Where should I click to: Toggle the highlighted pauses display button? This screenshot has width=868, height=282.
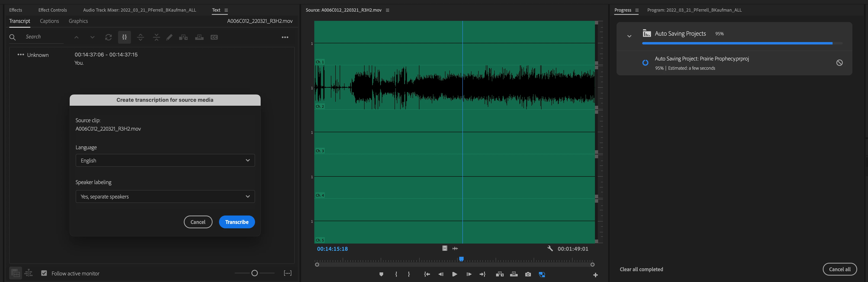pyautogui.click(x=124, y=37)
